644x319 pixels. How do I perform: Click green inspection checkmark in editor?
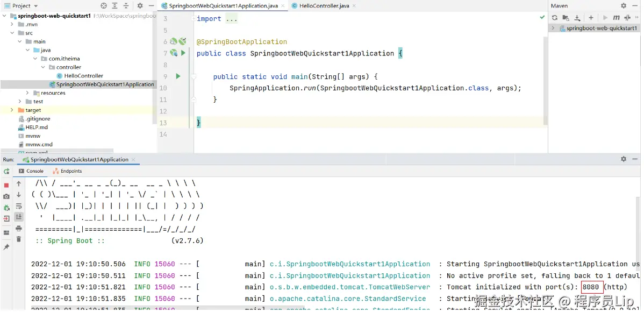(x=542, y=18)
